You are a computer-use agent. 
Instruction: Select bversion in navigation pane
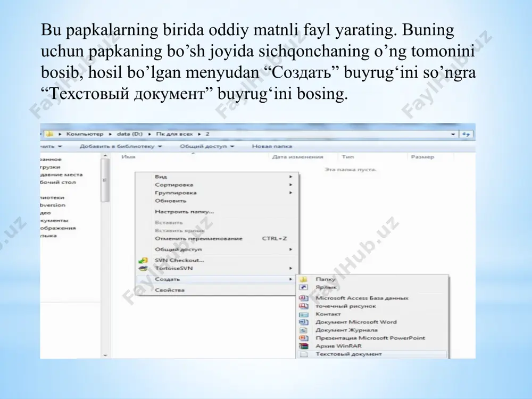tap(53, 205)
